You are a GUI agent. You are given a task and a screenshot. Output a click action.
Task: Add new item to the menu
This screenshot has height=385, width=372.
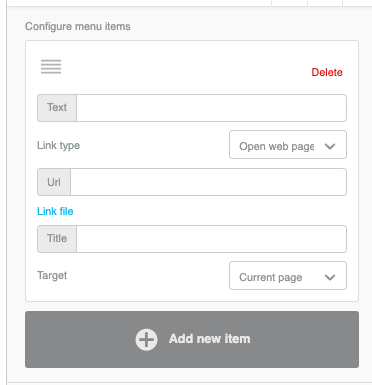point(192,340)
